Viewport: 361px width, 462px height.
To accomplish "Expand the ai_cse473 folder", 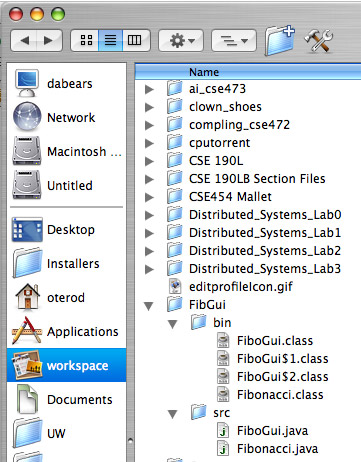I will click(x=149, y=89).
